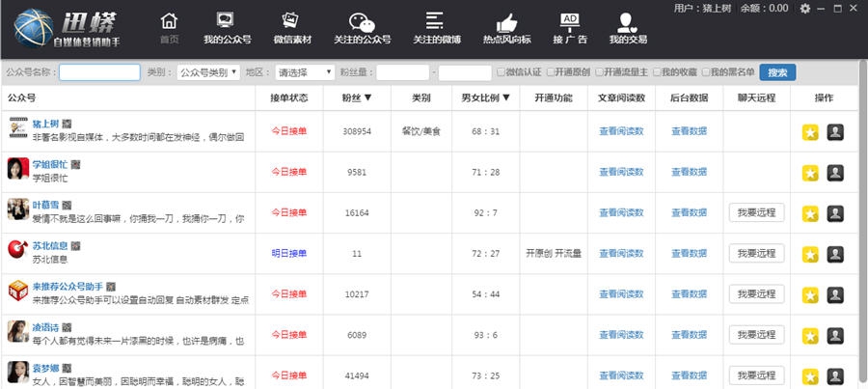Enable the 微信认证 checkbox
Screen dimensions: 868x389
pyautogui.click(x=501, y=72)
